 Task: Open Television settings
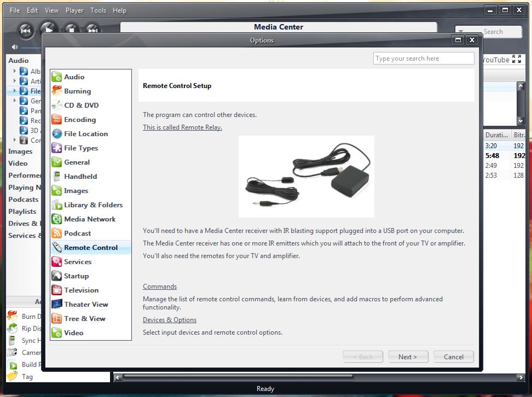coord(91,290)
